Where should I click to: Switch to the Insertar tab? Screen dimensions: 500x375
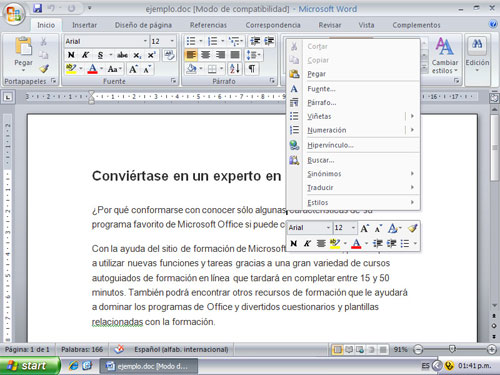coord(84,25)
